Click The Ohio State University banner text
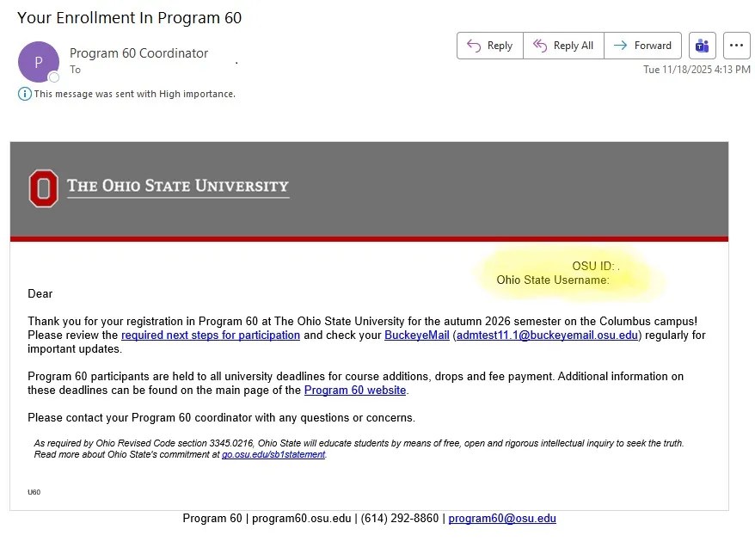 click(178, 186)
